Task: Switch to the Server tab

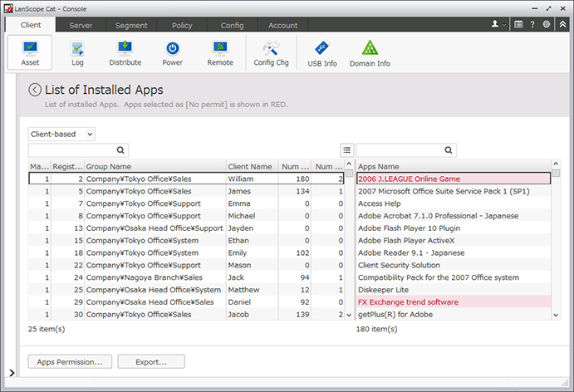Action: pyautogui.click(x=81, y=26)
